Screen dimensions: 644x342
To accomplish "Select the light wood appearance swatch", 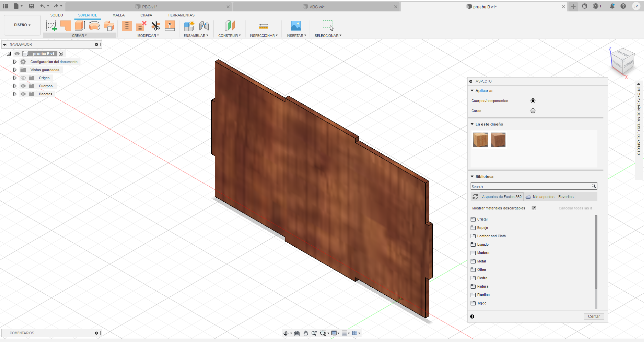I will (x=481, y=140).
